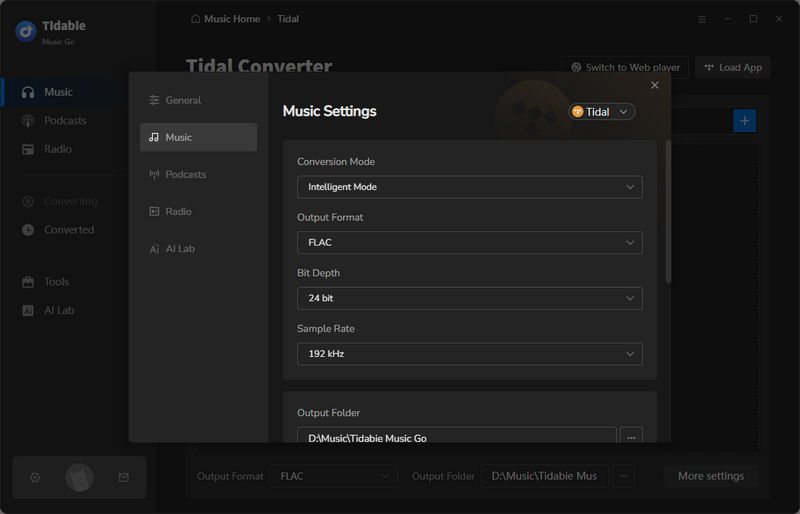The width and height of the screenshot is (800, 514).
Task: Open settings with the bottom gear icon
Action: tap(35, 477)
